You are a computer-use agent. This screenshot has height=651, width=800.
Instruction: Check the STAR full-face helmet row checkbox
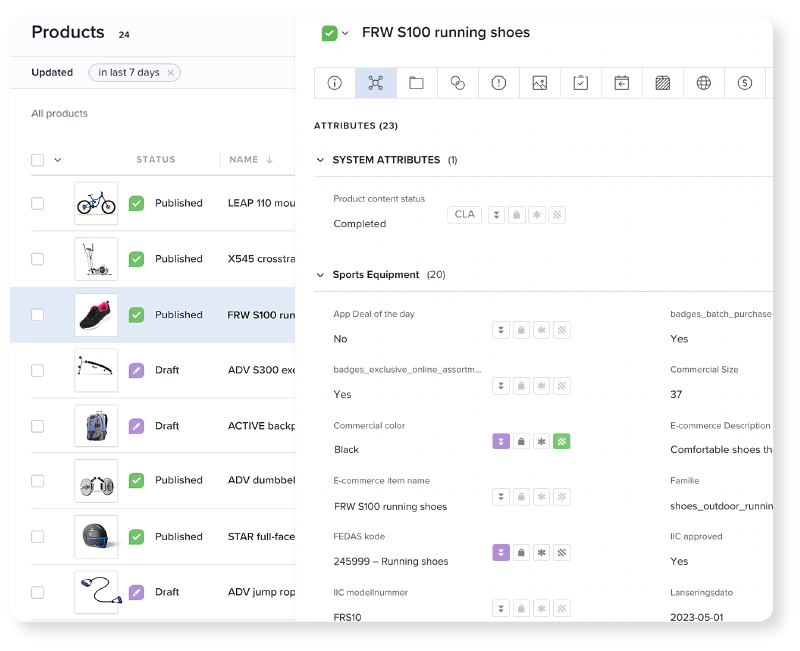pos(37,536)
